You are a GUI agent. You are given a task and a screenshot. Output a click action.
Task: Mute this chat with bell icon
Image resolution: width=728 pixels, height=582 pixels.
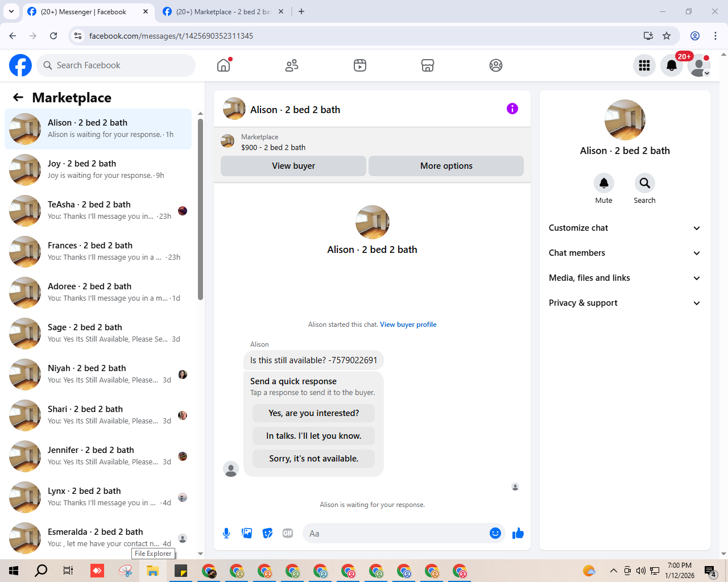pos(604,183)
